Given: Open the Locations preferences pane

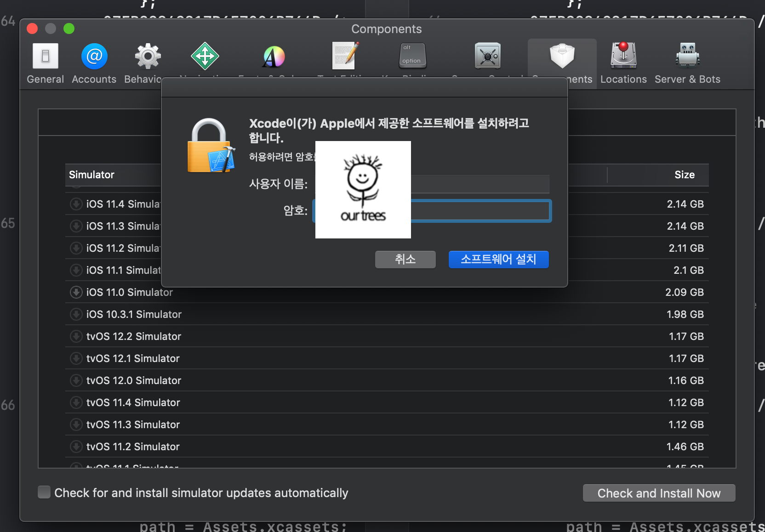Looking at the screenshot, I should click(x=623, y=63).
